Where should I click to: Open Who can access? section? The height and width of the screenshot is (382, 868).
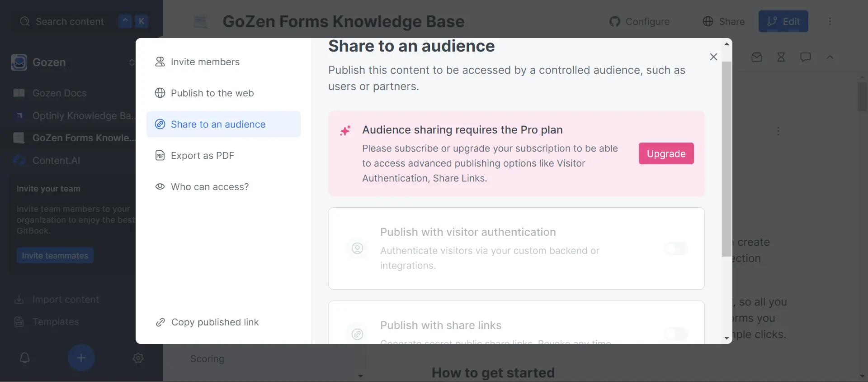(223, 187)
